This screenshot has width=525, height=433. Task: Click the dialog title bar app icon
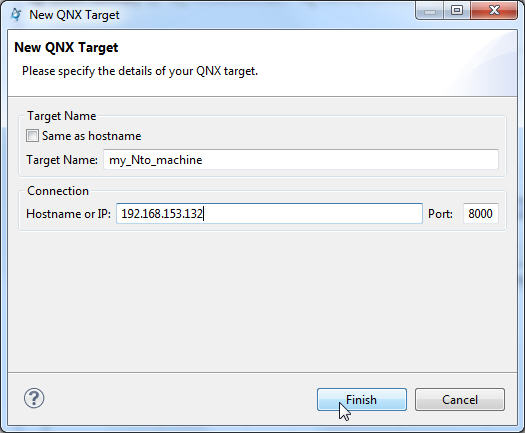(16, 14)
